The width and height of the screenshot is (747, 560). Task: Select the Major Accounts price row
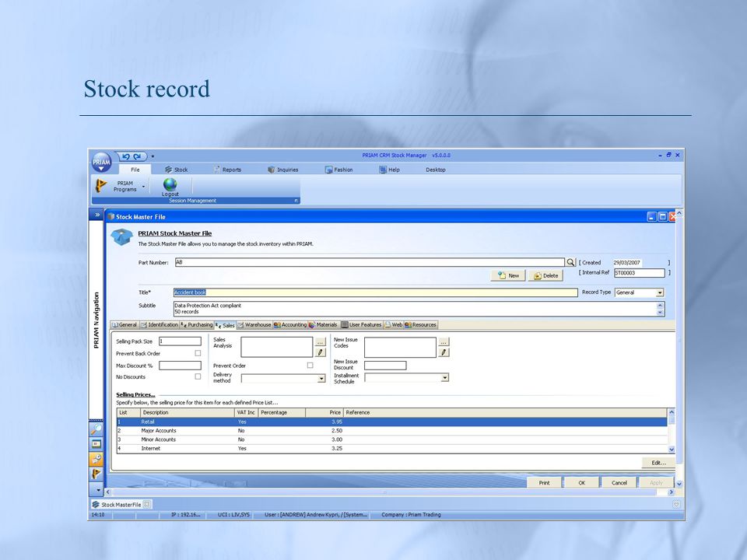[392, 430]
